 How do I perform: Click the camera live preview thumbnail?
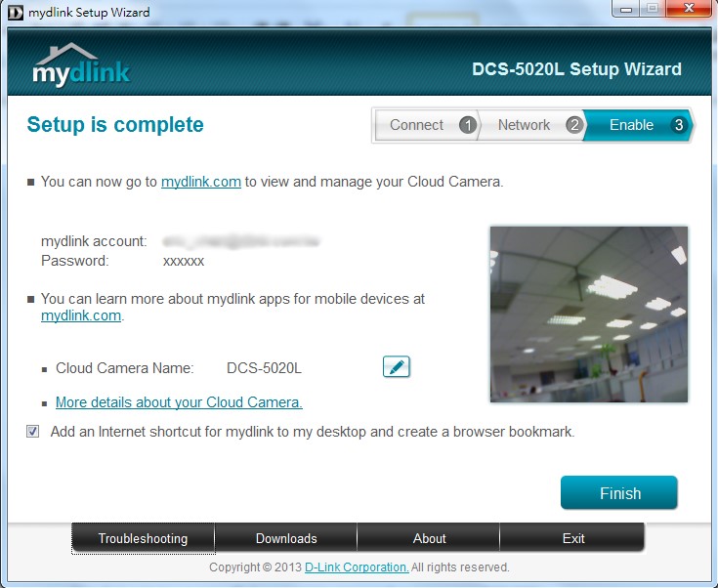(x=589, y=315)
